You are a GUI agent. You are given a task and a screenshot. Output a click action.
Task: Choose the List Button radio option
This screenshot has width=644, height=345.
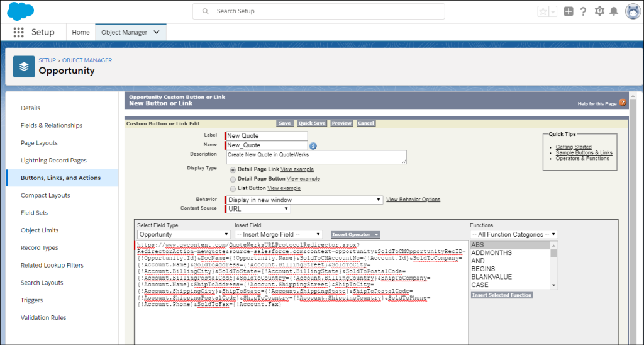point(233,188)
